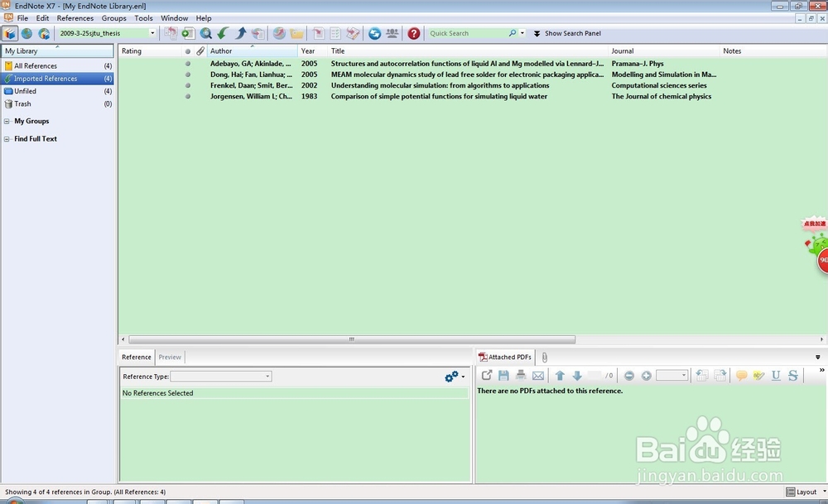Click the Open File folder icon

(296, 33)
